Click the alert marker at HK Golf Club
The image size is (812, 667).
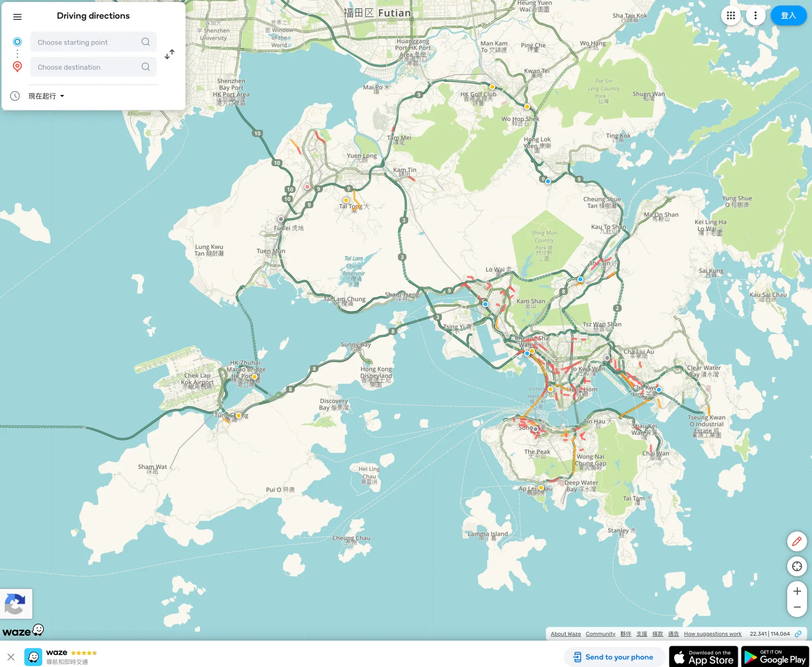point(492,87)
